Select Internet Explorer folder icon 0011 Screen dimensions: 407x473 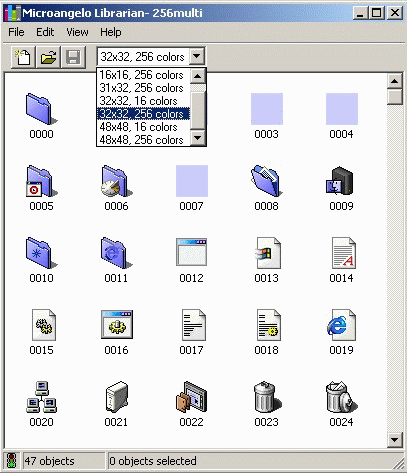[x=116, y=253]
